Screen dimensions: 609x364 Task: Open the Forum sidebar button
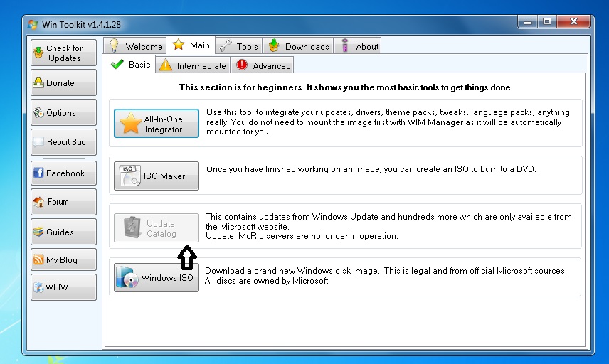[x=64, y=202]
